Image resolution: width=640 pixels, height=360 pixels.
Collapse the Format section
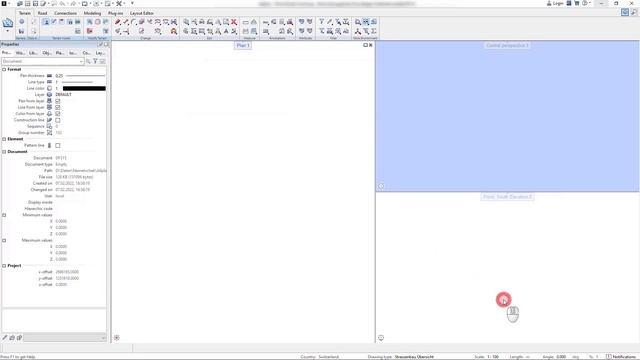[4, 69]
